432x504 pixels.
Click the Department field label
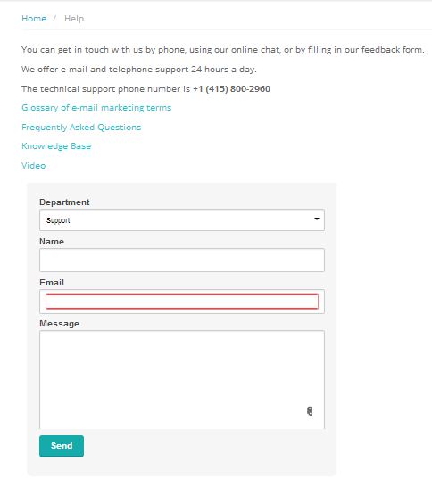pyautogui.click(x=64, y=202)
